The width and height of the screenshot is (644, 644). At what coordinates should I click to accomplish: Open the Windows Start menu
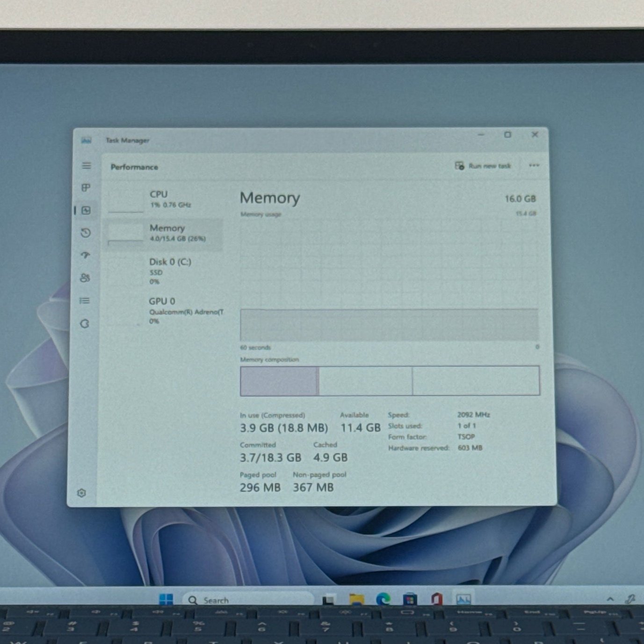coord(166,599)
